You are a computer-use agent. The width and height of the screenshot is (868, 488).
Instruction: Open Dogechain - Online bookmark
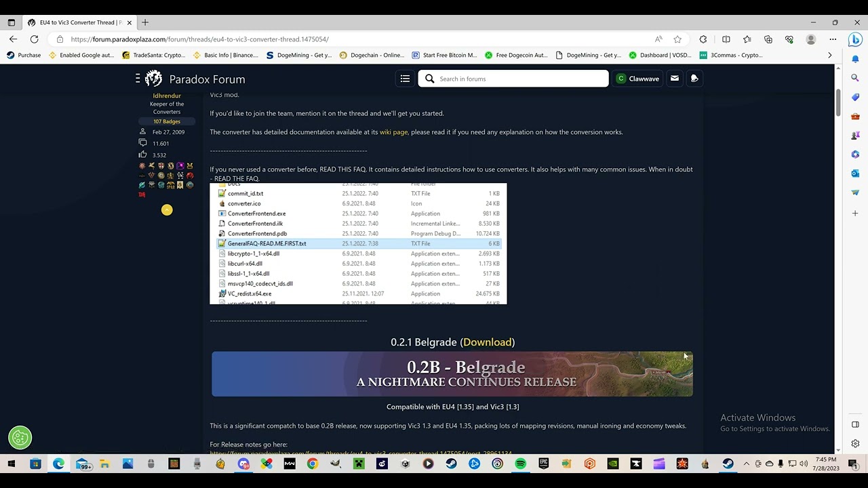[372, 55]
